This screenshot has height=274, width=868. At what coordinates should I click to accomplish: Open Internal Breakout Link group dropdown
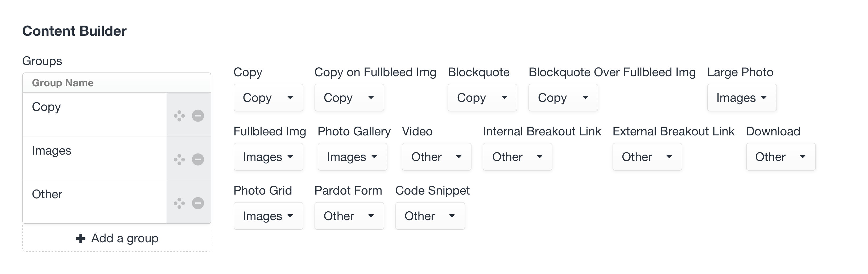point(517,156)
